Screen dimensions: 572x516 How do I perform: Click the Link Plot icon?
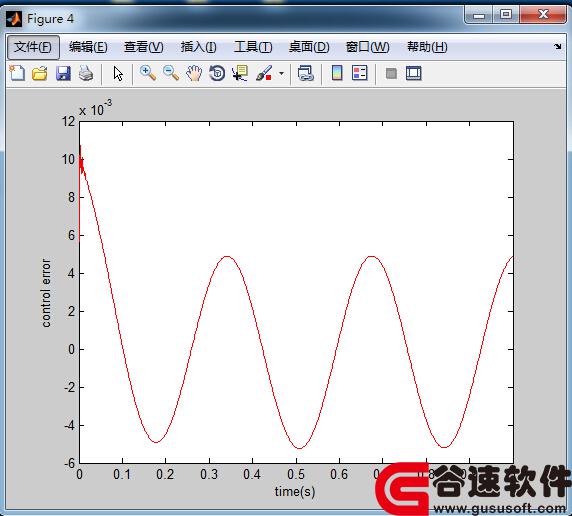305,73
